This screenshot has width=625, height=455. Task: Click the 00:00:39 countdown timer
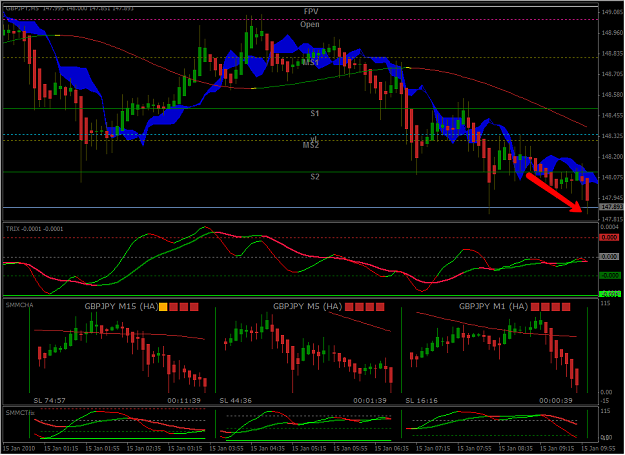coord(556,400)
